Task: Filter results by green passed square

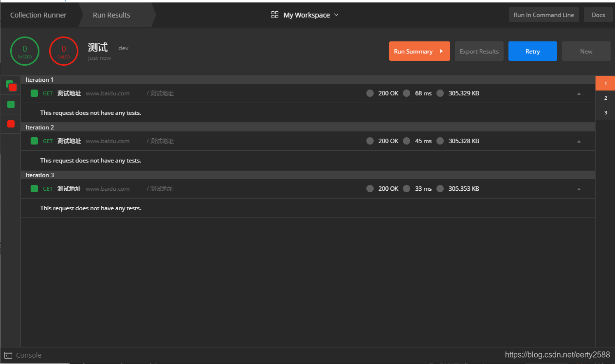Action: (11, 104)
